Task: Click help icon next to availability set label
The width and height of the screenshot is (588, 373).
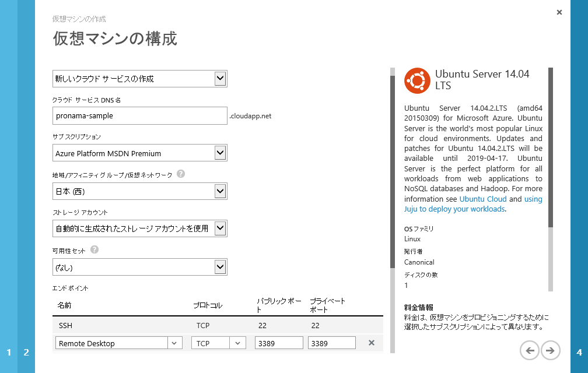Action: click(94, 249)
